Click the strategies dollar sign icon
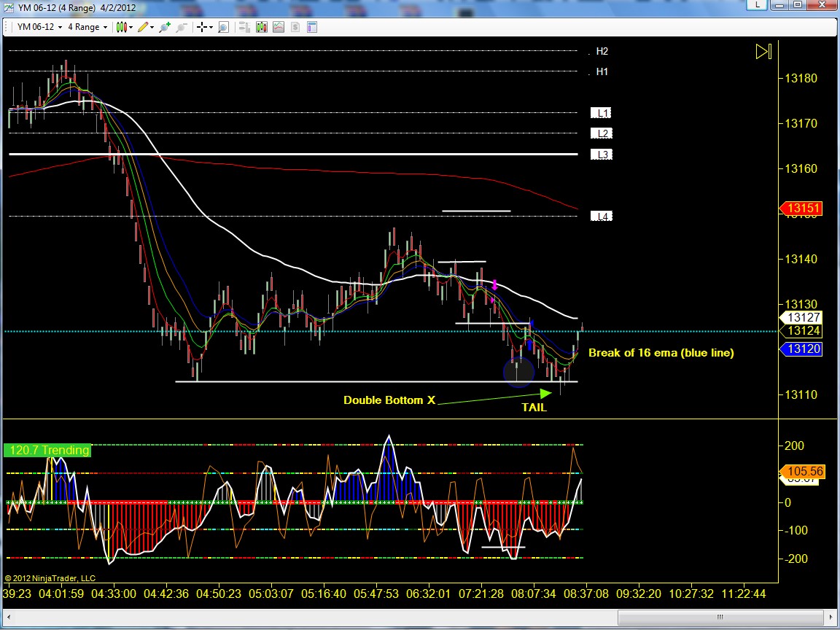Image resolution: width=840 pixels, height=630 pixels. [x=295, y=27]
